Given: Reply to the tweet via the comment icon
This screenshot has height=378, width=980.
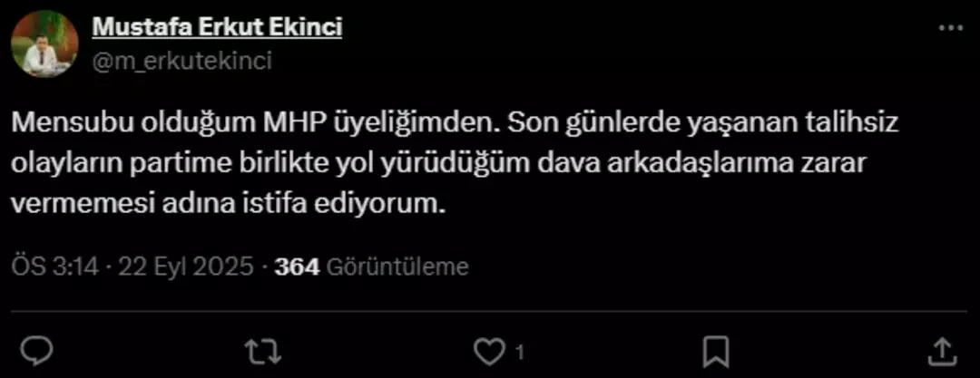Looking at the screenshot, I should click(x=36, y=349).
